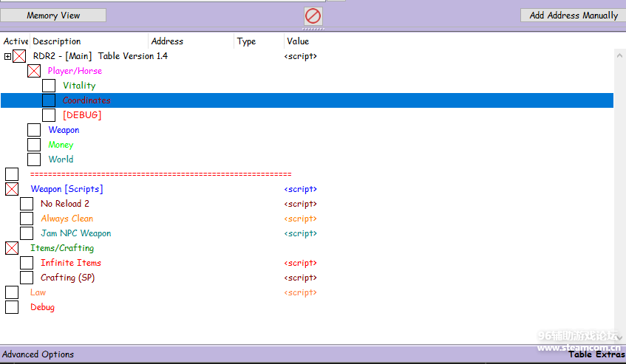Select 'Coordinates' highlighted row text
Viewport: 626px width, 364px height.
pos(86,100)
